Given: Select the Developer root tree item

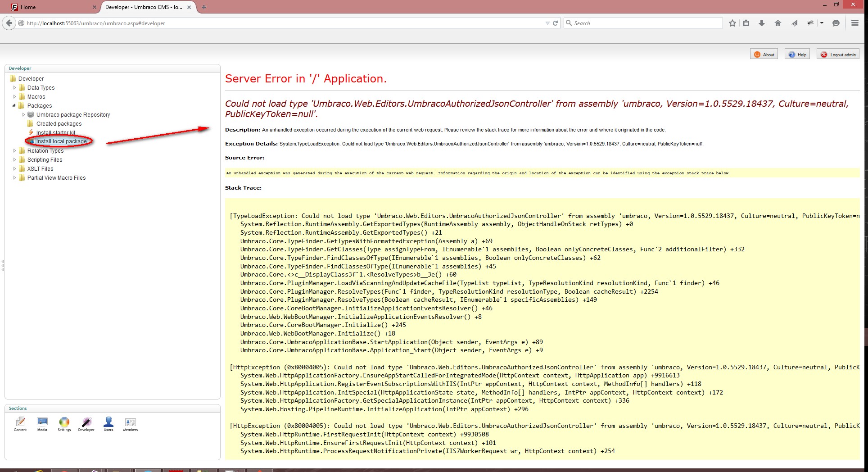Looking at the screenshot, I should click(31, 78).
